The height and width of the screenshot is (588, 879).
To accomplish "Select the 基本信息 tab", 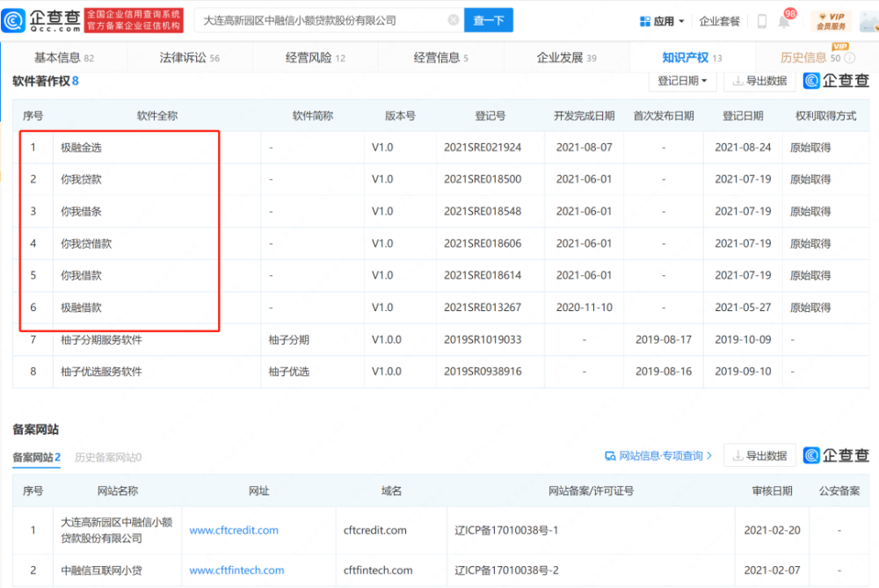I will click(63, 58).
